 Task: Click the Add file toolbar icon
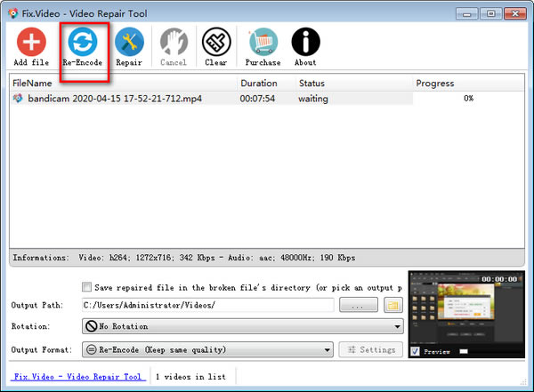click(x=31, y=42)
